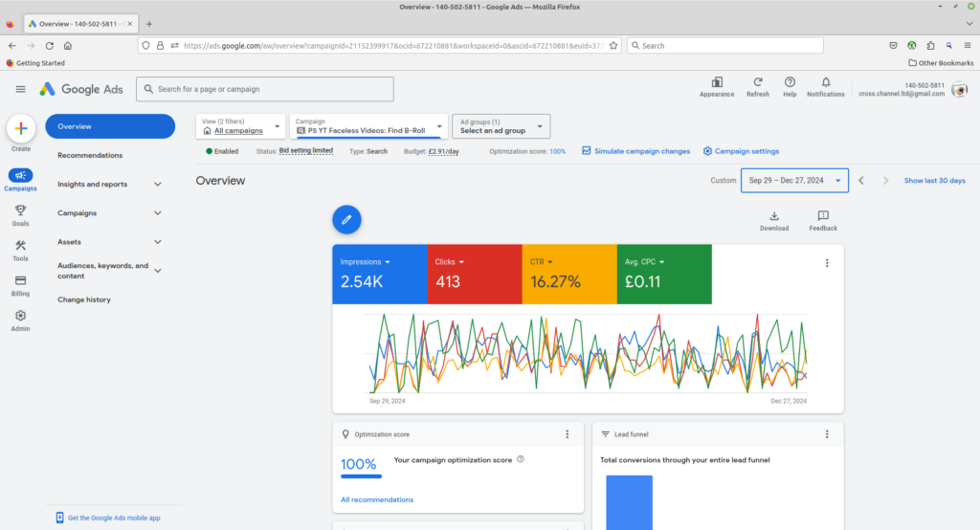Viewport: 980px width, 530px height.
Task: Open the Tools wrench icon
Action: (x=21, y=246)
